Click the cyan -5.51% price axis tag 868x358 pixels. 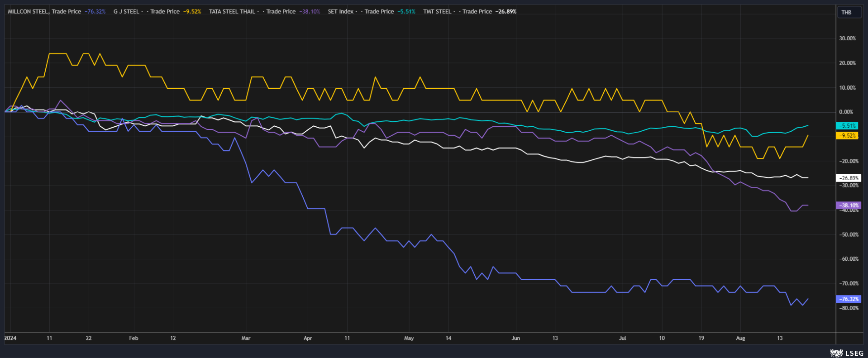847,126
